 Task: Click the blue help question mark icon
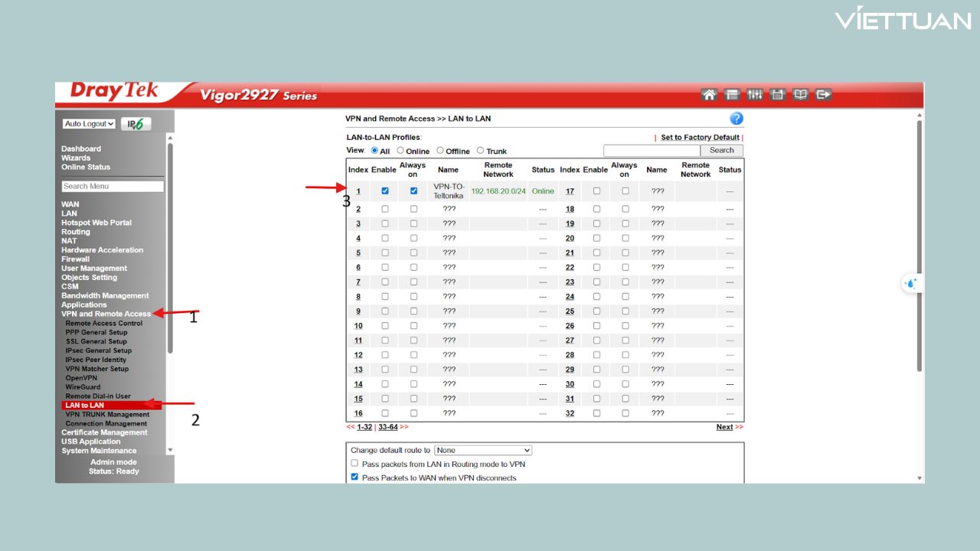click(737, 119)
